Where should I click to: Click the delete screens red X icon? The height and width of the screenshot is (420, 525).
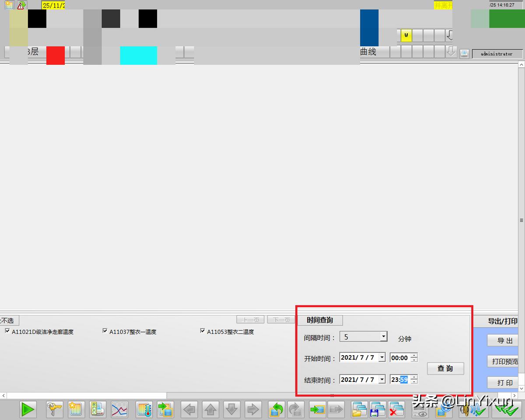pyautogui.click(x=396, y=409)
